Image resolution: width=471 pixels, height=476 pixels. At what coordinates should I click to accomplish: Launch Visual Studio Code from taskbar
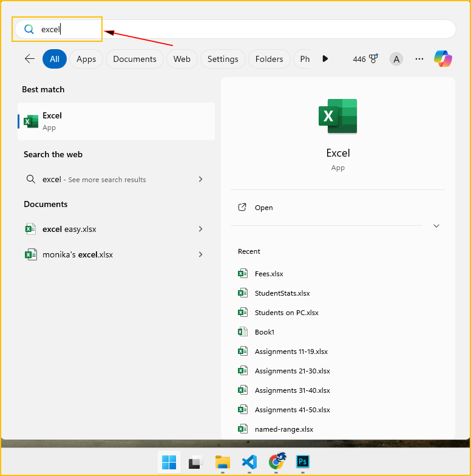pos(249,462)
